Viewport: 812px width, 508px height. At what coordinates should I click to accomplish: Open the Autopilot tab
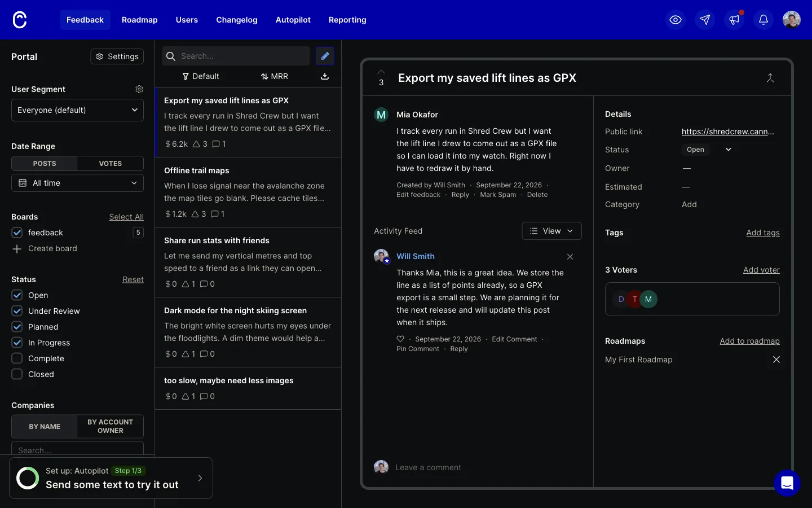click(x=293, y=20)
